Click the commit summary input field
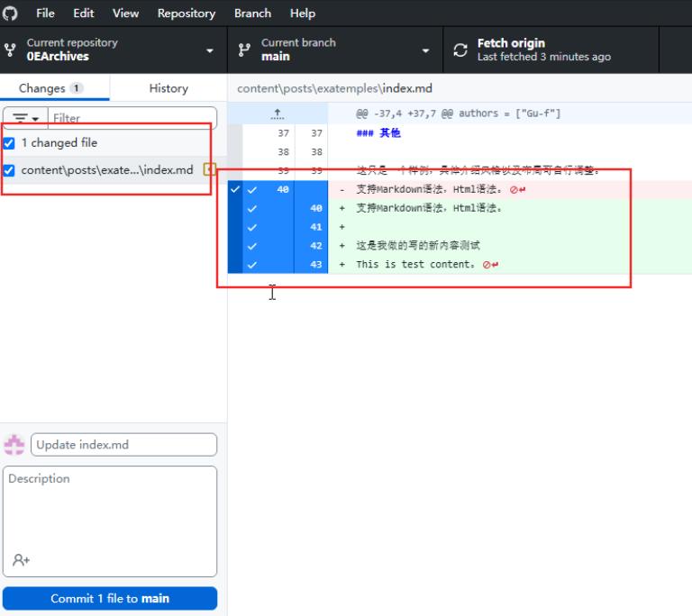 (x=123, y=445)
